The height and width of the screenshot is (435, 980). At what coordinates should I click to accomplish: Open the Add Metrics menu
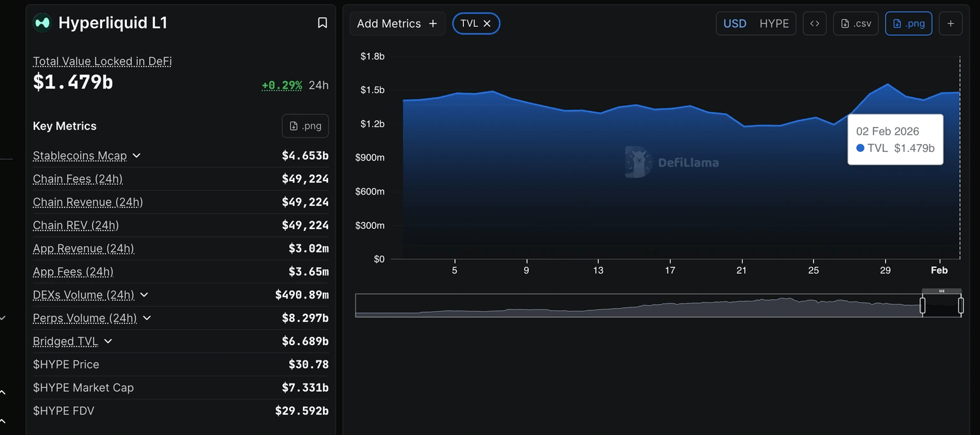[397, 24]
